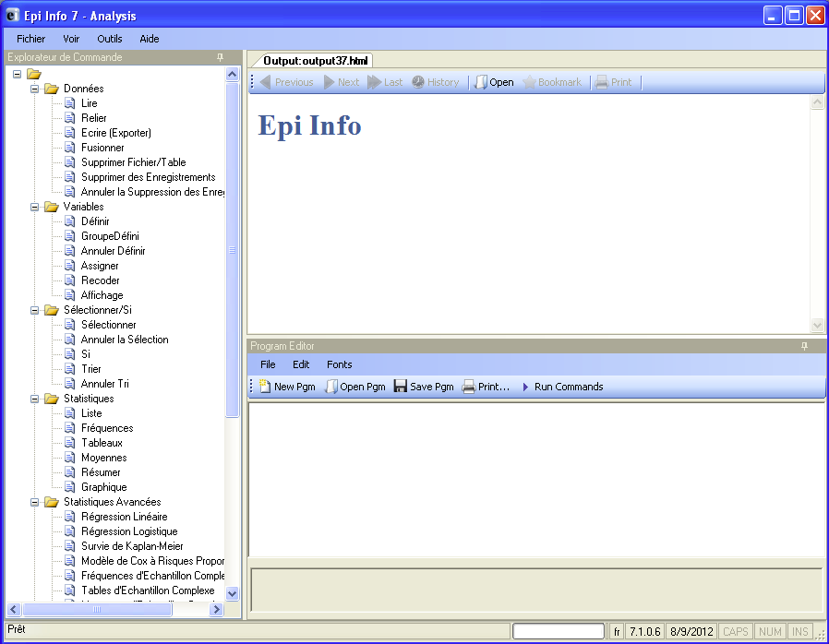Open the Outils menu
Image resolution: width=829 pixels, height=644 pixels.
coord(110,39)
